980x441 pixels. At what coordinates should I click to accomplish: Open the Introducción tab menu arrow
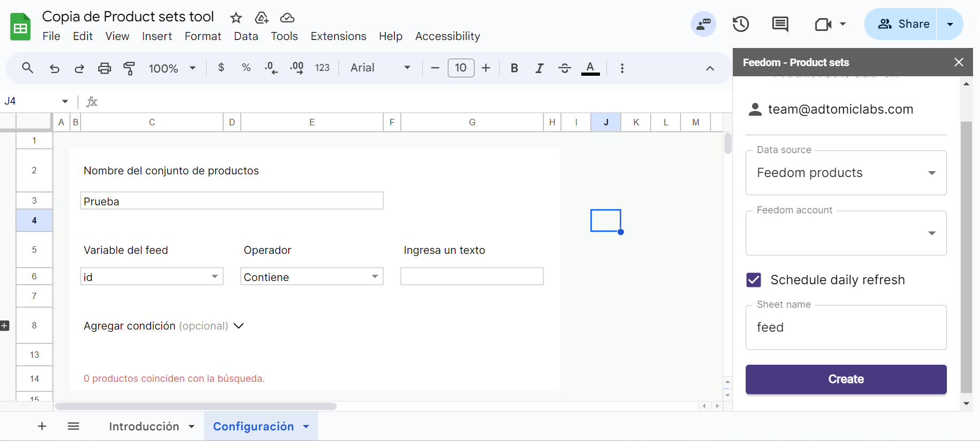[192, 427]
